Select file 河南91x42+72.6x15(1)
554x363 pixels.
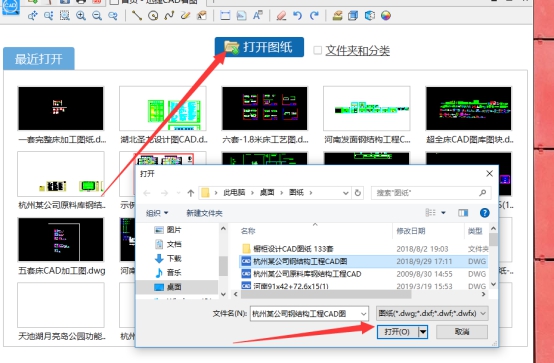tap(364, 286)
